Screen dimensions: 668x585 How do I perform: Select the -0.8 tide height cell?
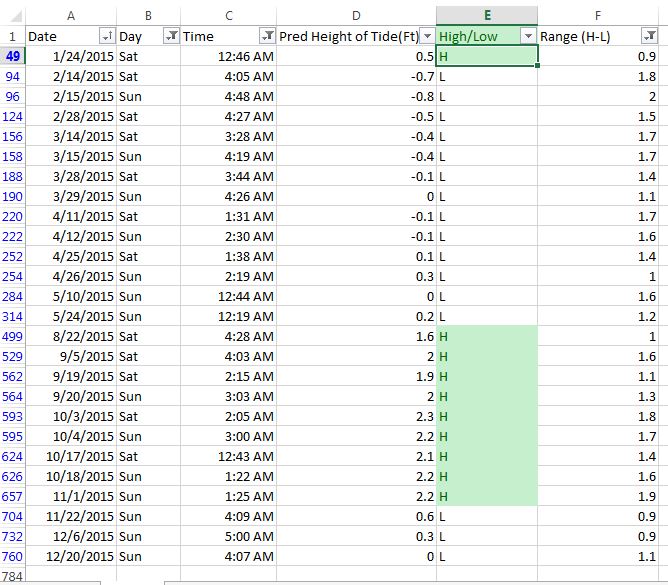coord(356,96)
